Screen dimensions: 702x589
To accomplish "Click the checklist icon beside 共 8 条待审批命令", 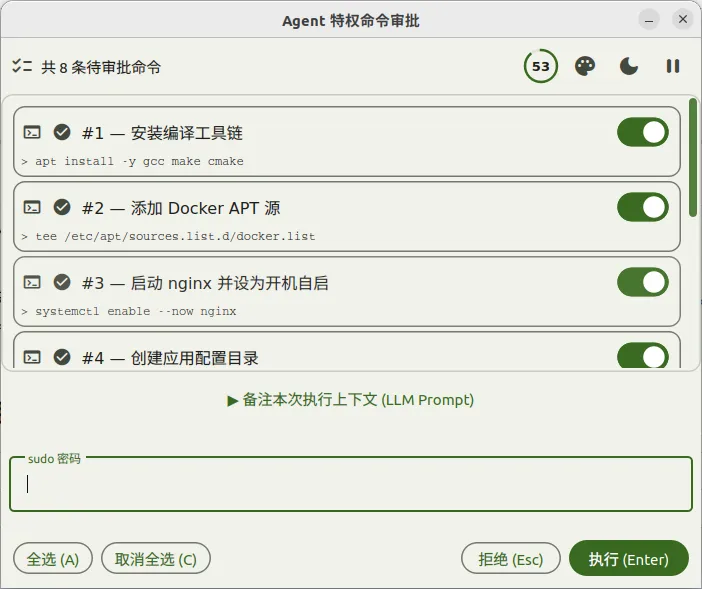I will 22,66.
